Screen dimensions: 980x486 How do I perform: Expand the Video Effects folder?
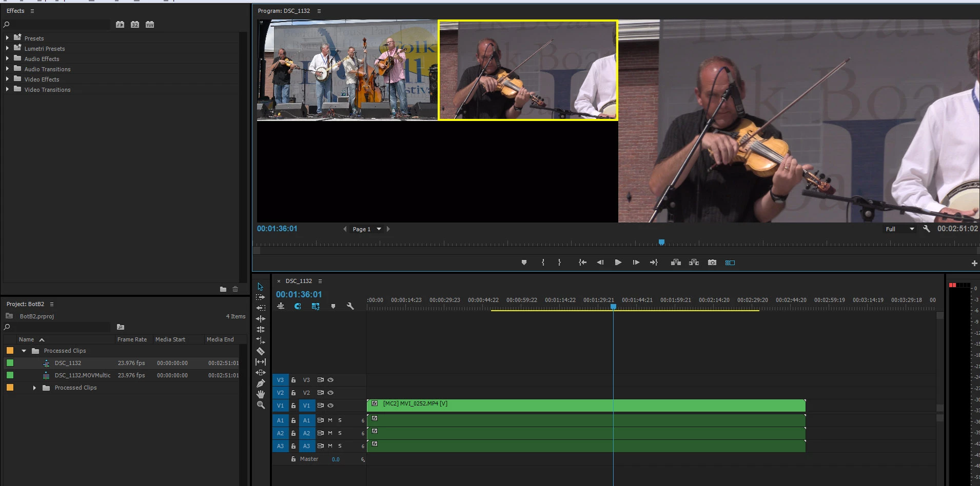tap(7, 79)
